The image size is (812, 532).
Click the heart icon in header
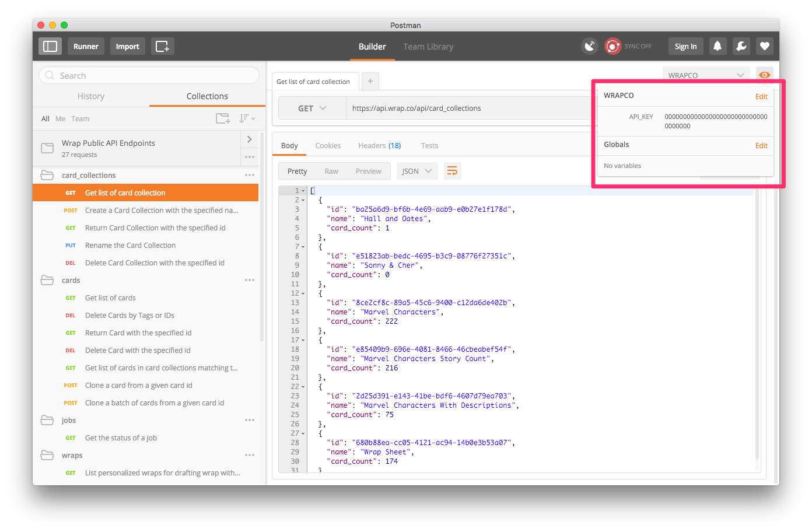pyautogui.click(x=765, y=46)
